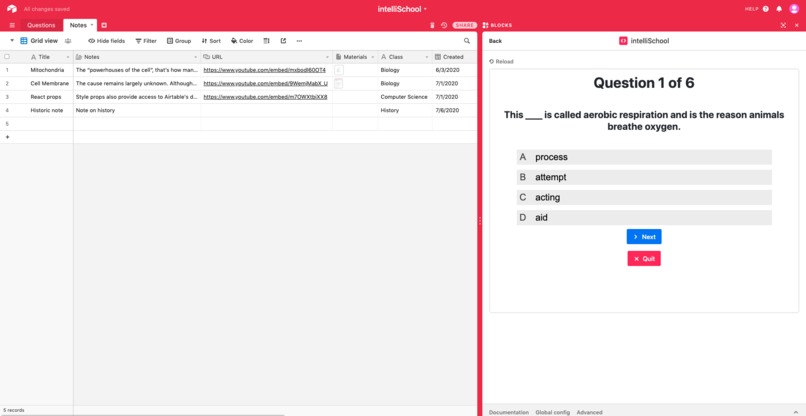Add a new table with plus icon
The image size is (806, 416).
104,25
